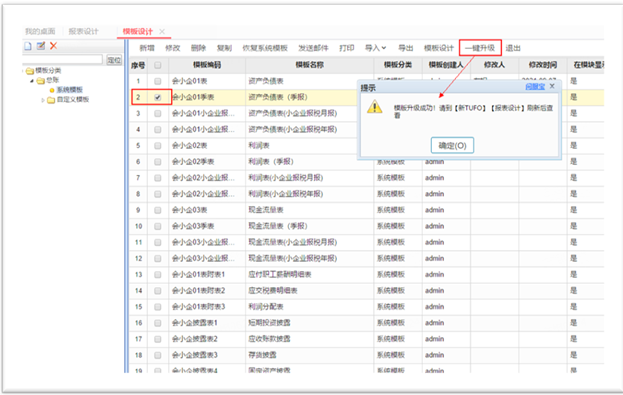
Task: Click the red X delete category icon
Action: coord(54,46)
